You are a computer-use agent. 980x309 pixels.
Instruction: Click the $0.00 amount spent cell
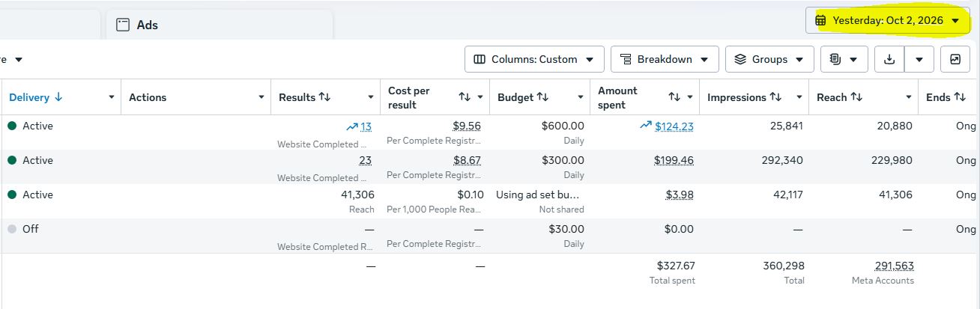coord(680,230)
